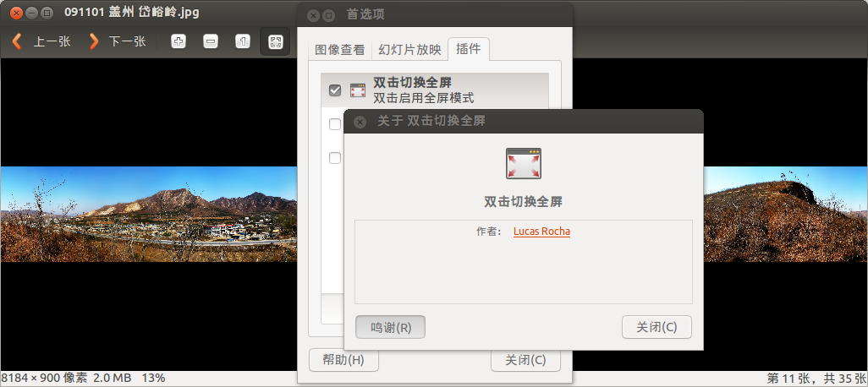Click 帮助(H) in preferences dialog
The width and height of the screenshot is (868, 387).
pos(343,361)
